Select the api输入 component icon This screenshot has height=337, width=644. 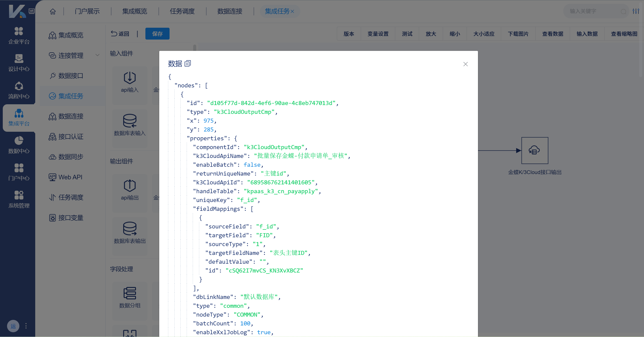[130, 78]
